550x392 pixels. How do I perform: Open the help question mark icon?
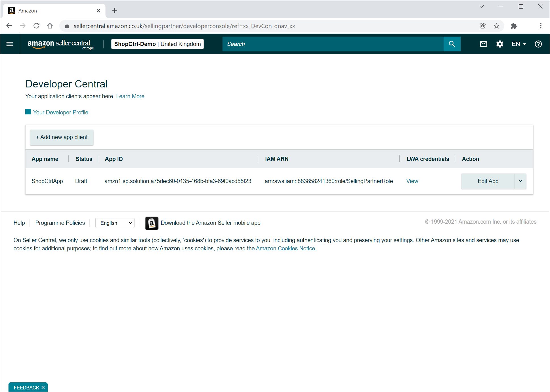tap(538, 44)
